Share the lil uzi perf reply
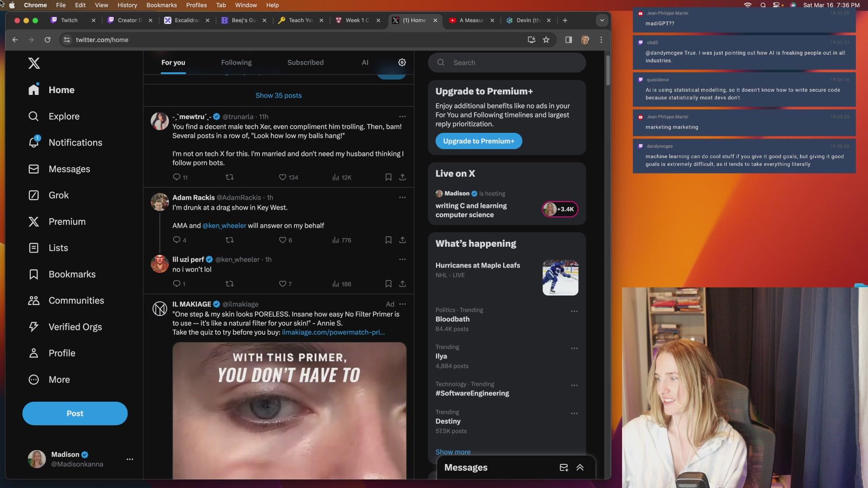Viewport: 868px width, 488px height. pyautogui.click(x=402, y=284)
